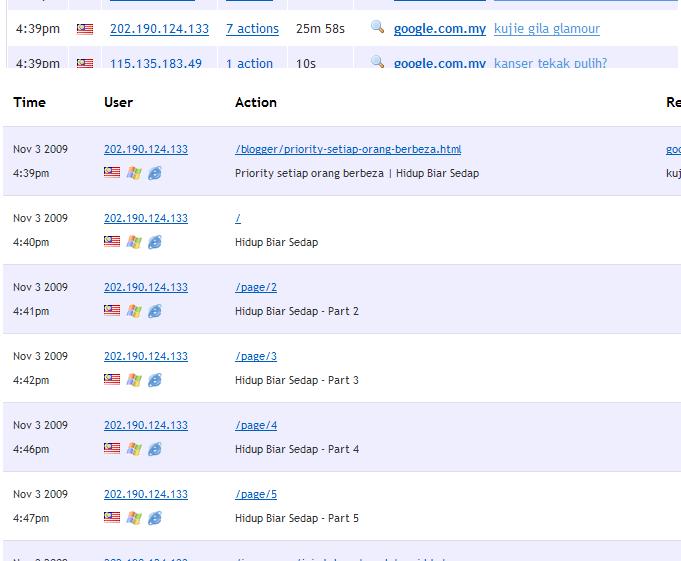Click the Internet Explorer icon in the /page/4 row
This screenshot has height=561, width=681.
click(x=155, y=449)
